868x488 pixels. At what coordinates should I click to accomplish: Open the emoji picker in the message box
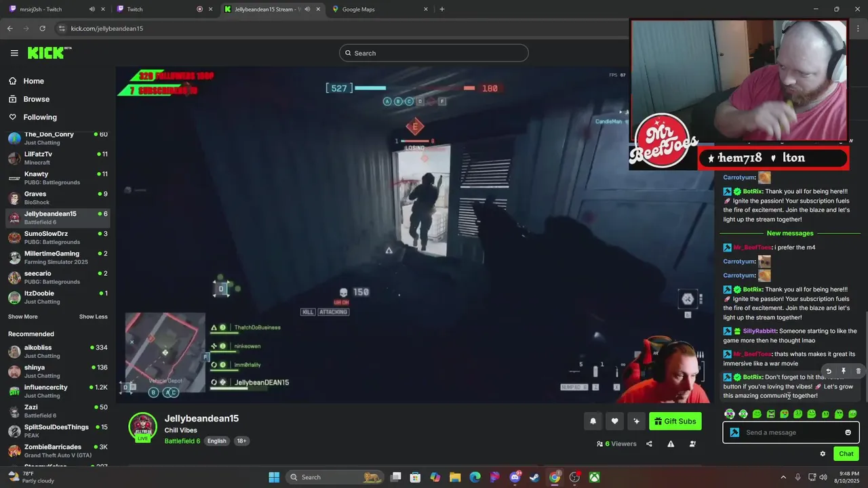tap(848, 432)
